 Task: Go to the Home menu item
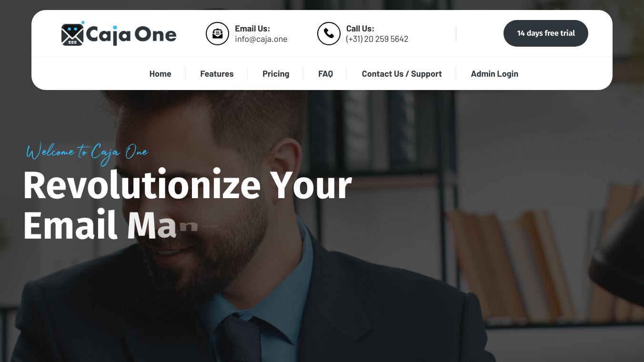tap(160, 74)
